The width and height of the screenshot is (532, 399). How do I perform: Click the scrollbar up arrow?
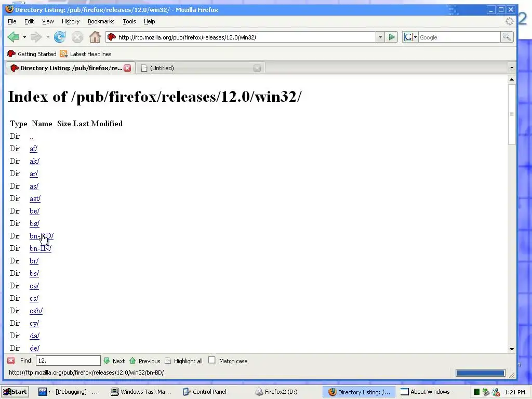click(512, 79)
